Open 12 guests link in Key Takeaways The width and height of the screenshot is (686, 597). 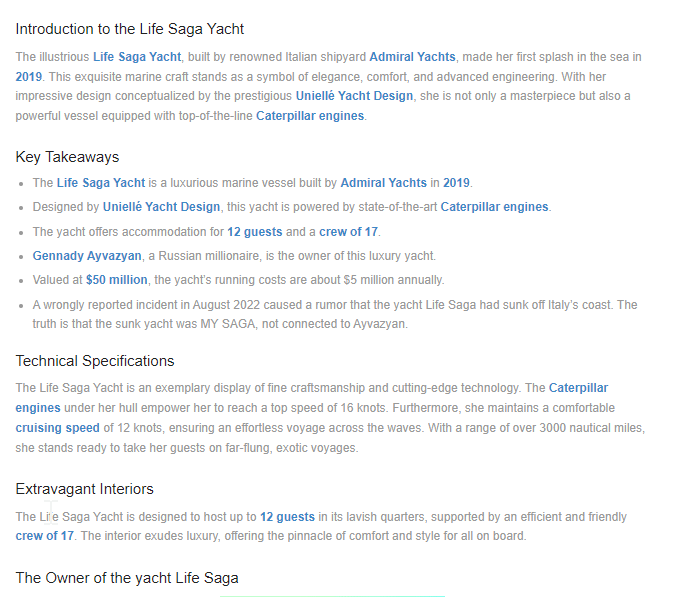(x=255, y=232)
